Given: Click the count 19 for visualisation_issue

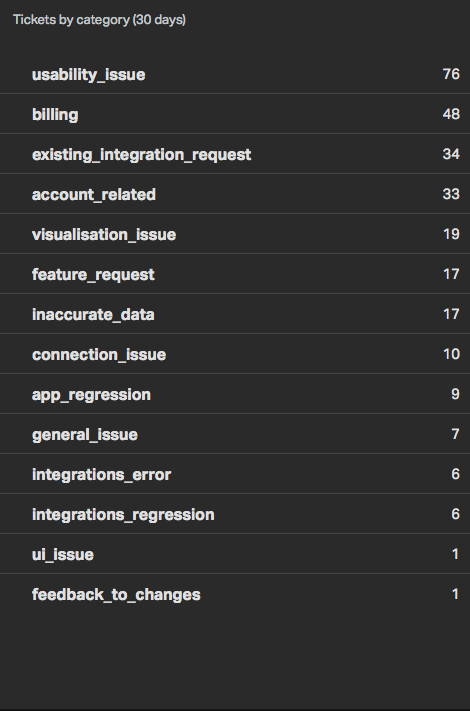Looking at the screenshot, I should pos(451,234).
